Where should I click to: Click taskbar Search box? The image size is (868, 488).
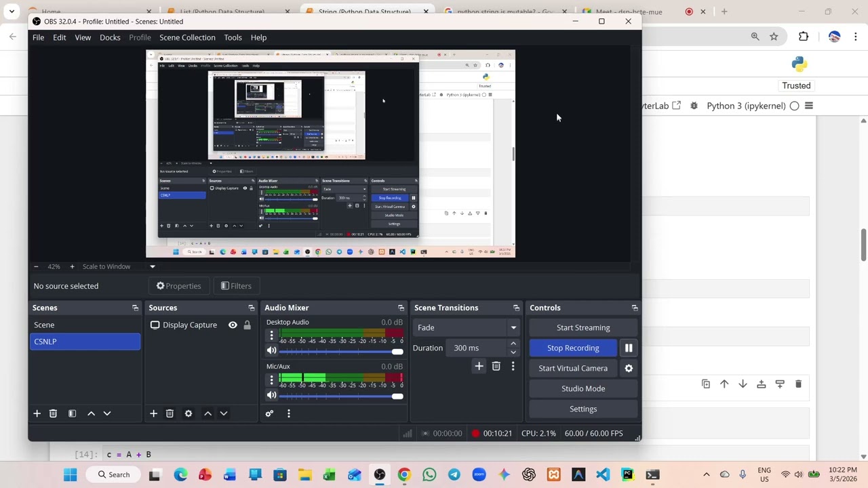coord(113,474)
